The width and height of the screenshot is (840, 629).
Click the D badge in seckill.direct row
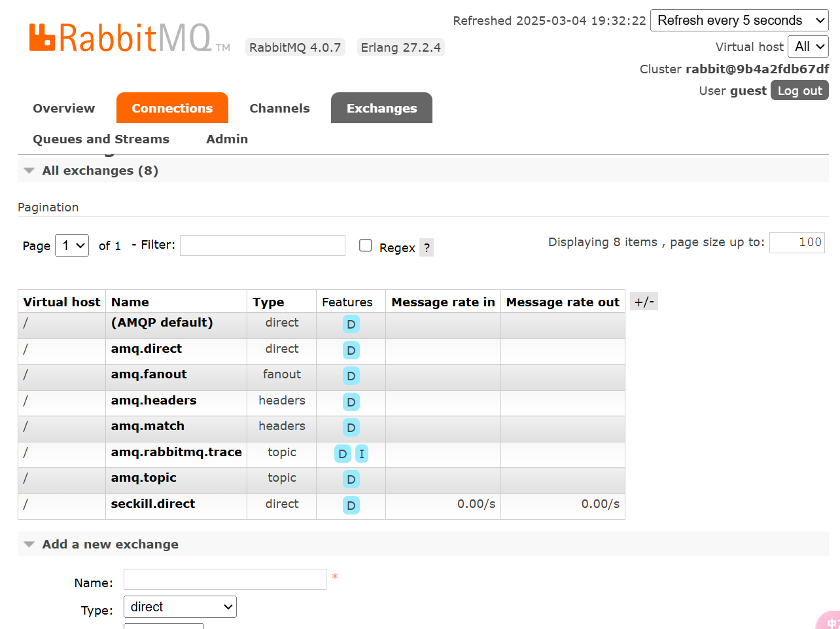(351, 505)
